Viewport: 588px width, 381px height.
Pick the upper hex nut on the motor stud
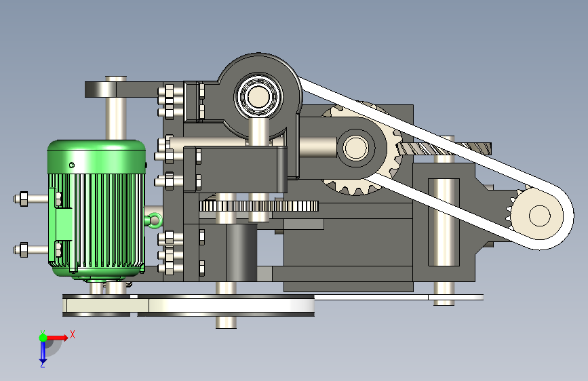point(23,199)
